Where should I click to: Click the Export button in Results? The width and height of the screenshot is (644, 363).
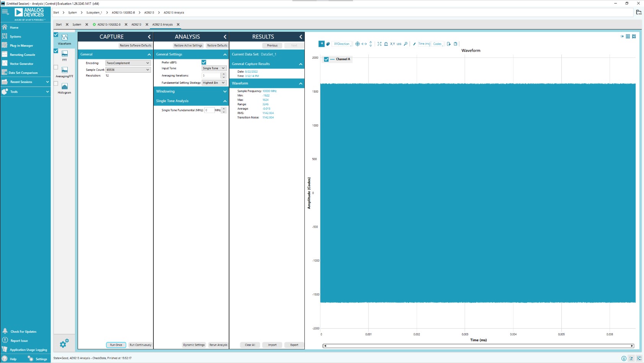pyautogui.click(x=294, y=345)
